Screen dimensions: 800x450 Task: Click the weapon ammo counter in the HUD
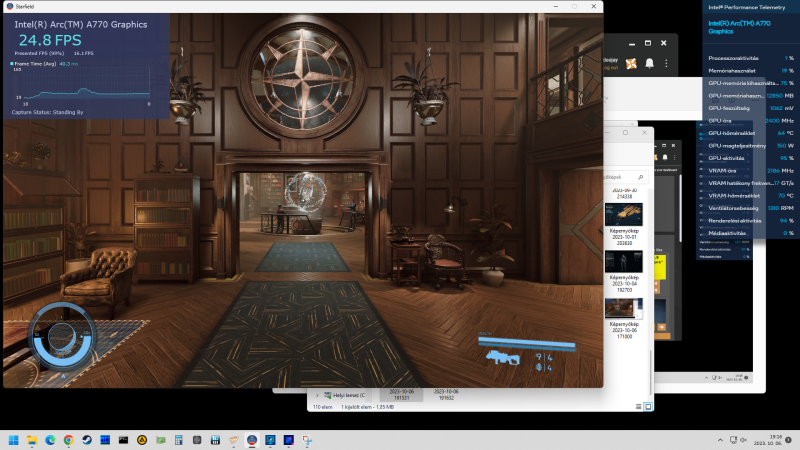coord(544,362)
